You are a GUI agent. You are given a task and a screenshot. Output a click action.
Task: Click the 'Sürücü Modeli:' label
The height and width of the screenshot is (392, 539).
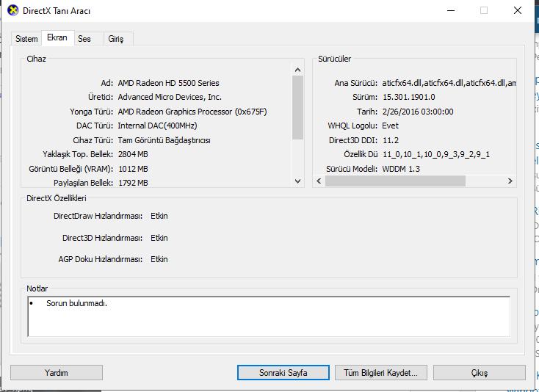352,169
